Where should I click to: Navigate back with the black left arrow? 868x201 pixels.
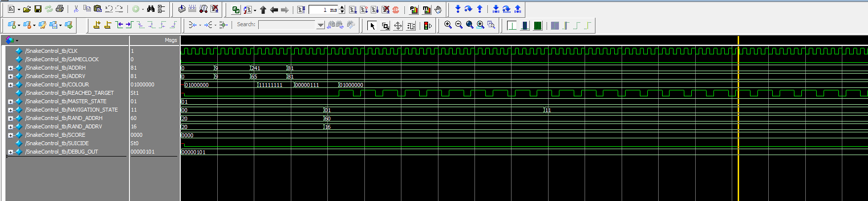tap(274, 9)
